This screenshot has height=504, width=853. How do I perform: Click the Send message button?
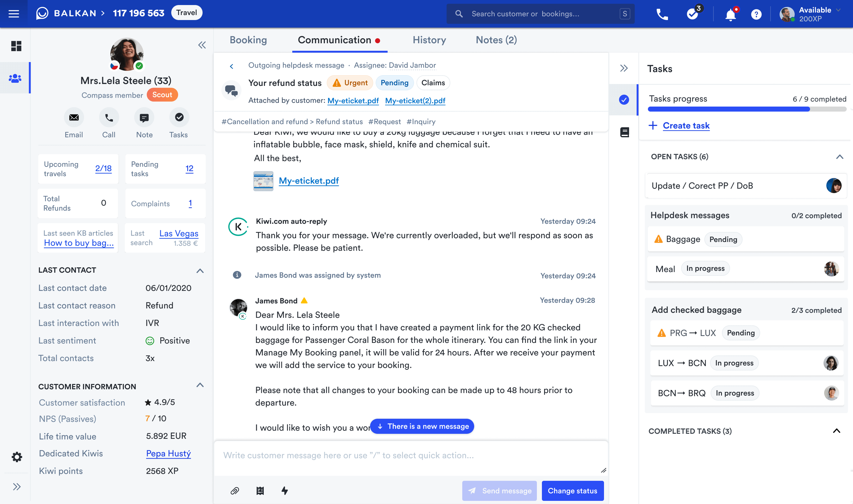pyautogui.click(x=499, y=491)
